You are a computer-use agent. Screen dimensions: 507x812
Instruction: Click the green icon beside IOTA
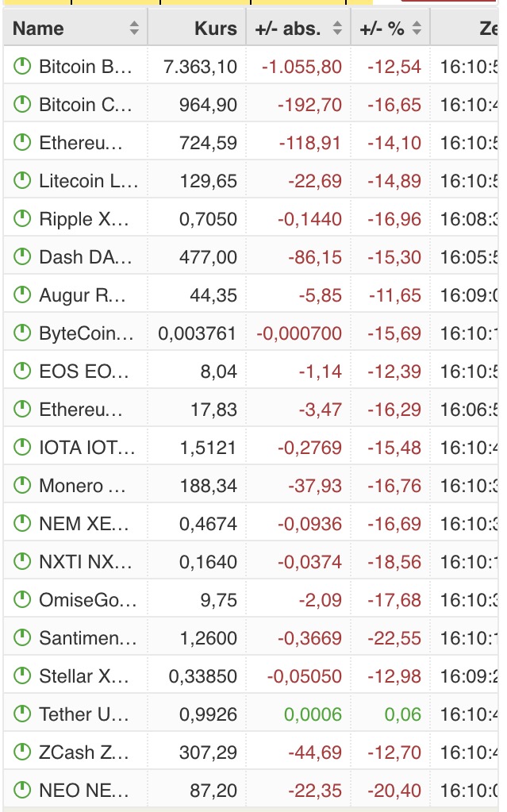click(22, 448)
